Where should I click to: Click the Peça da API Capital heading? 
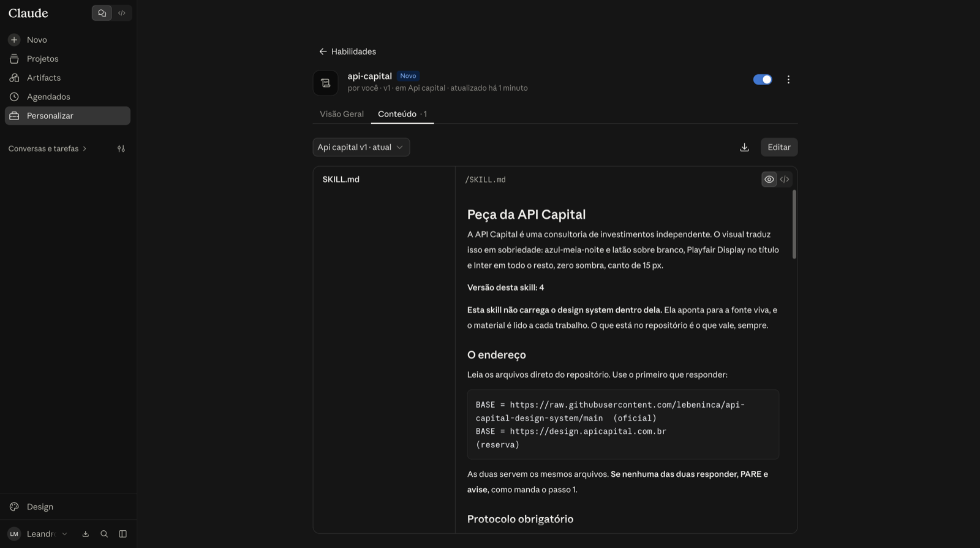click(x=526, y=215)
